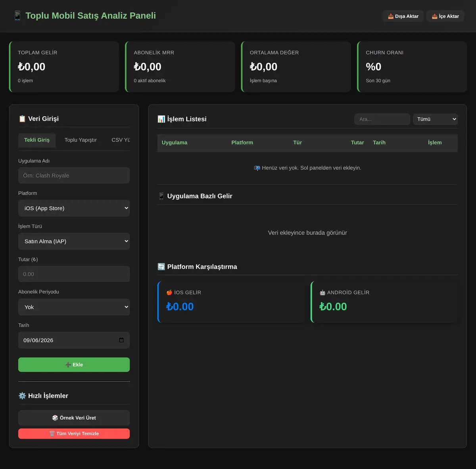Open the Platform dropdown showing iOS (App Store)
The image size is (476, 469).
(74, 208)
